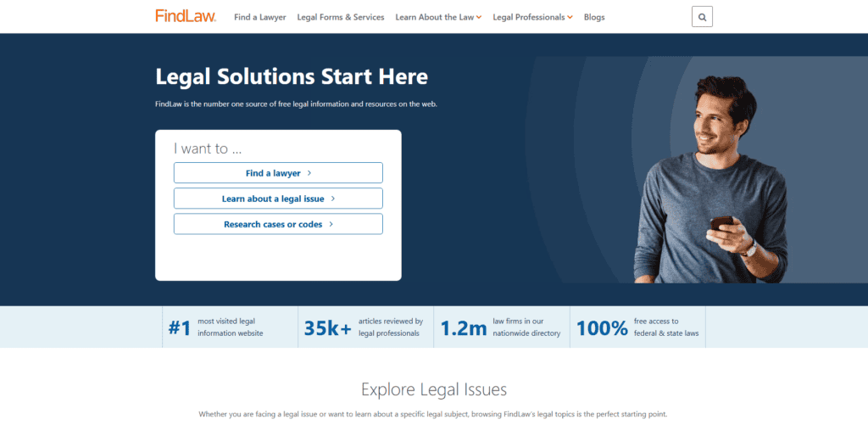The height and width of the screenshot is (425, 868).
Task: Click the '#1' statistic
Action: pyautogui.click(x=180, y=328)
